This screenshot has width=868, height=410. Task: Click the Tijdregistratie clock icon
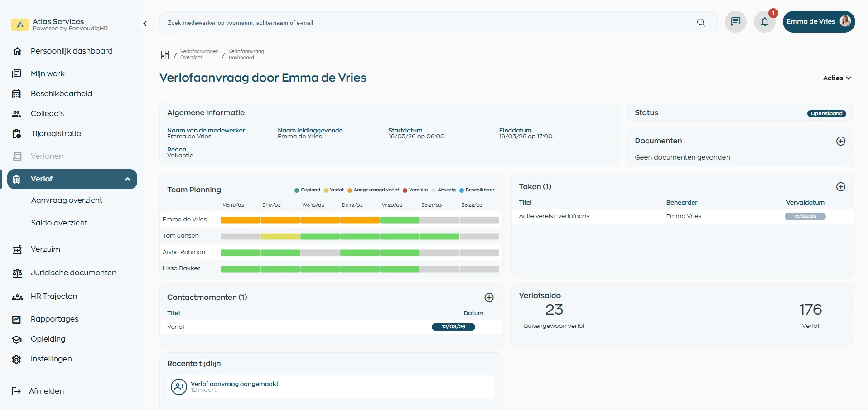(17, 134)
